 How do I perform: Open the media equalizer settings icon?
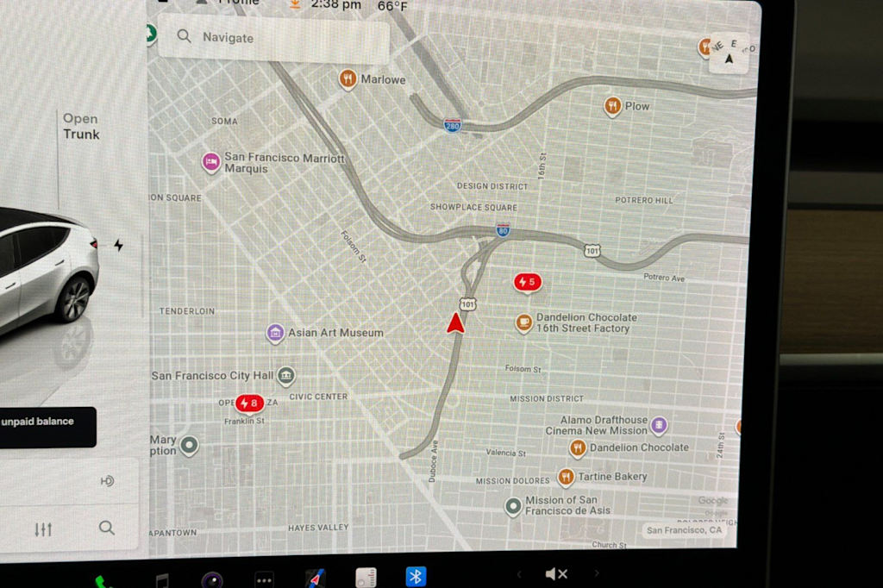[x=43, y=529]
